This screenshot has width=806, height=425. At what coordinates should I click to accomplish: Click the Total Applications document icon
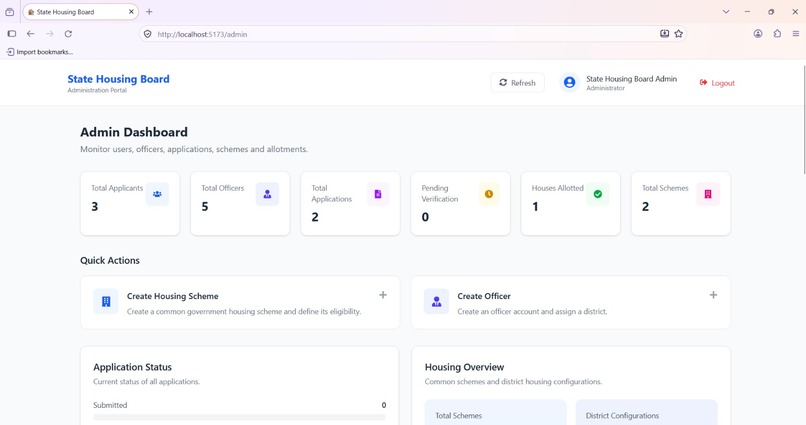click(378, 194)
